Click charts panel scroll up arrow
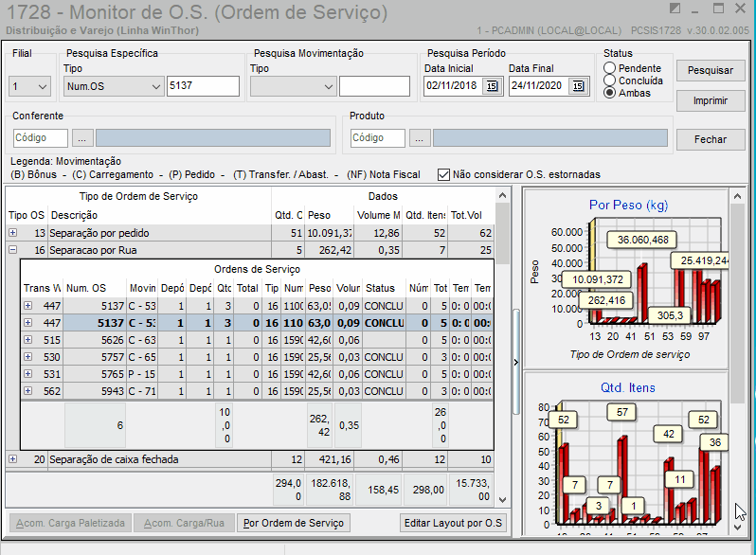This screenshot has width=756, height=555. pos(737,196)
